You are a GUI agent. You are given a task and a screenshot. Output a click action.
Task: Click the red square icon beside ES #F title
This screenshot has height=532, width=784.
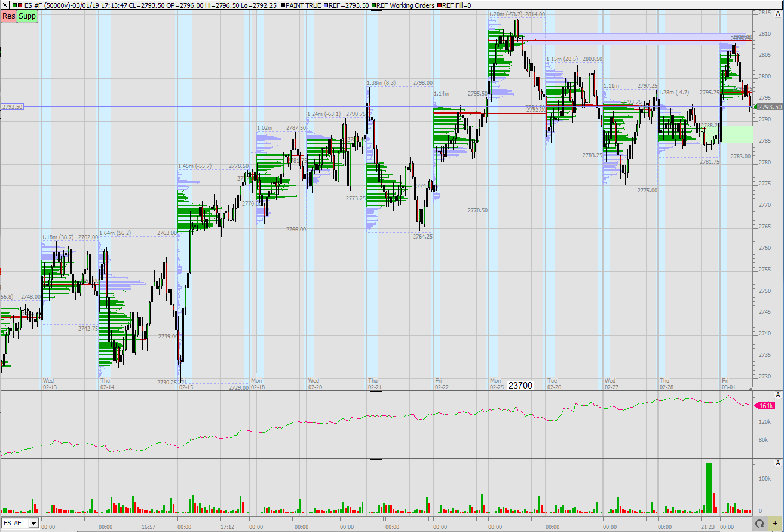[20, 5]
